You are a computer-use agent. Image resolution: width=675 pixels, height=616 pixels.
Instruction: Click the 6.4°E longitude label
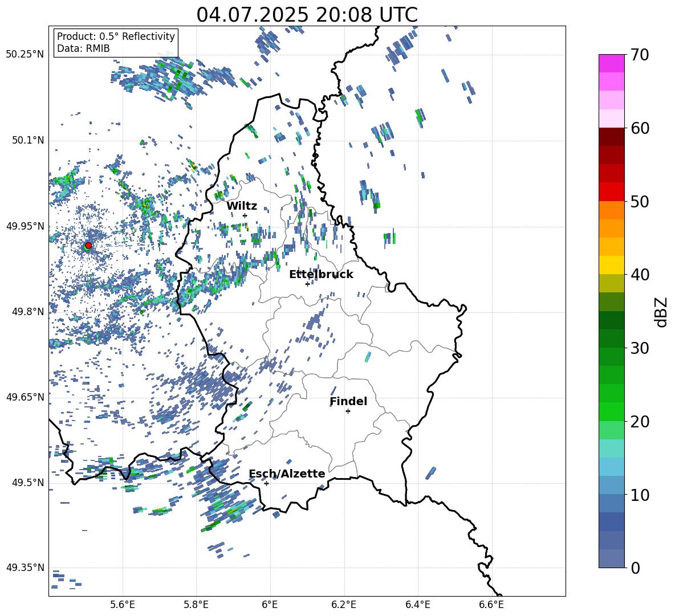pyautogui.click(x=417, y=605)
